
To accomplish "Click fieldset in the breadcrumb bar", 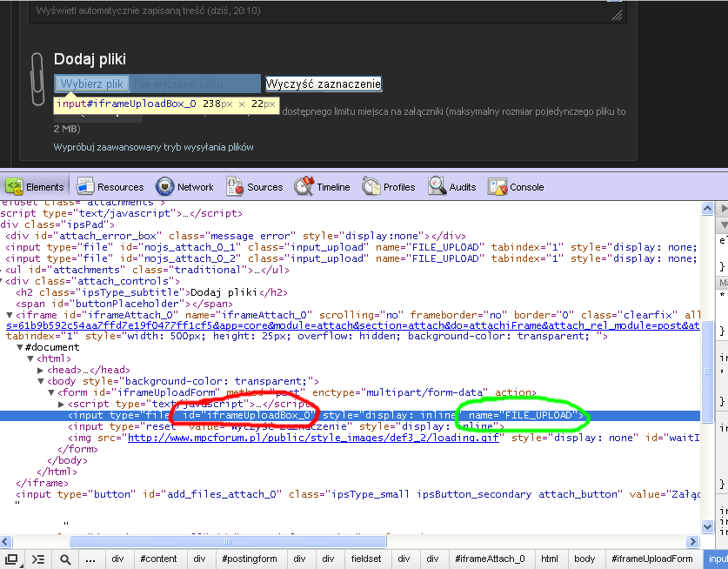I will (x=366, y=559).
